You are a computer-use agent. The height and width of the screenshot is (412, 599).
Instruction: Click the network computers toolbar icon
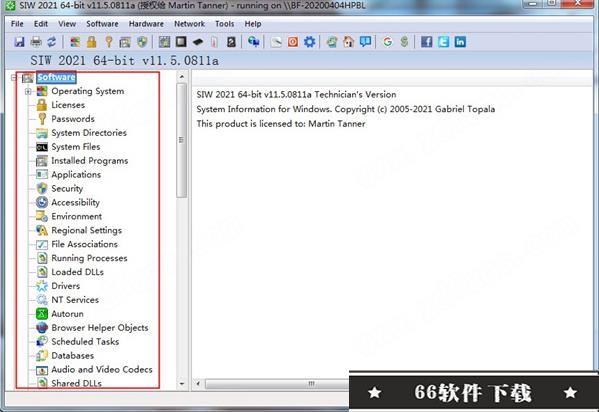coord(253,42)
